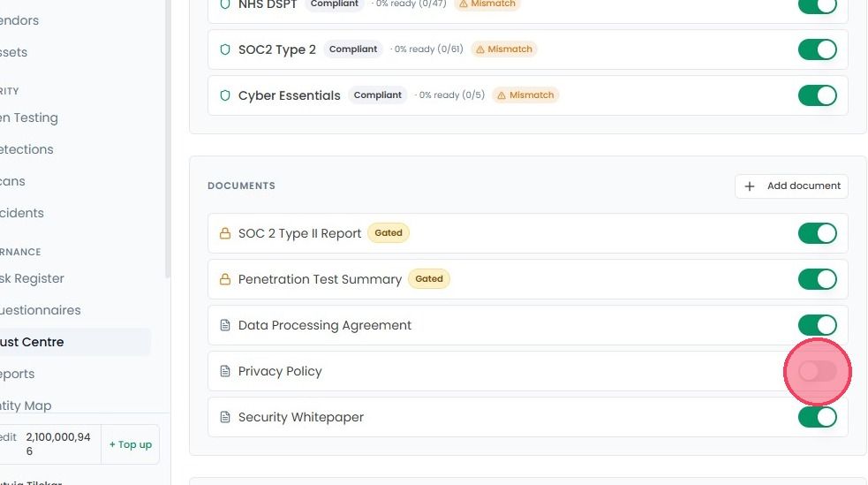This screenshot has width=868, height=485.
Task: Switch off the Cyber Essentials framework toggle
Action: (817, 95)
